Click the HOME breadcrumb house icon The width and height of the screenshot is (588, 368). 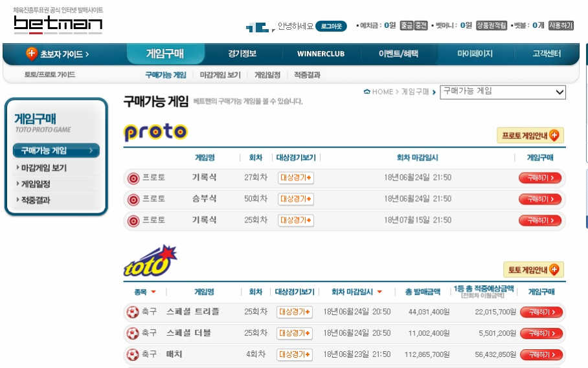pyautogui.click(x=367, y=92)
